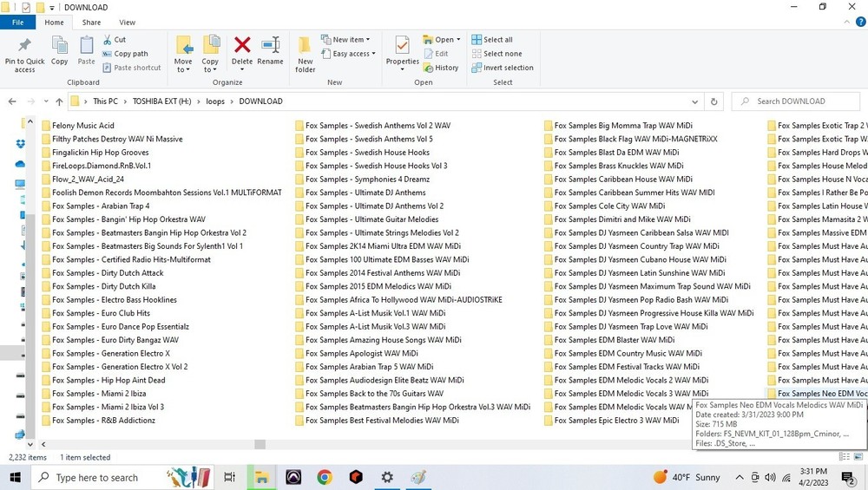This screenshot has height=490, width=868.
Task: Open Copy to dropdown
Action: tap(210, 54)
